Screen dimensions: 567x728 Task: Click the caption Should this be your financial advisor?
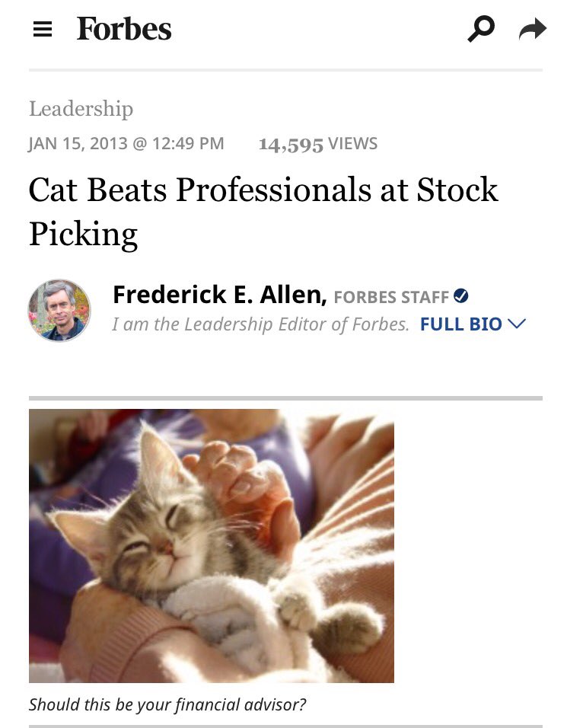(167, 704)
